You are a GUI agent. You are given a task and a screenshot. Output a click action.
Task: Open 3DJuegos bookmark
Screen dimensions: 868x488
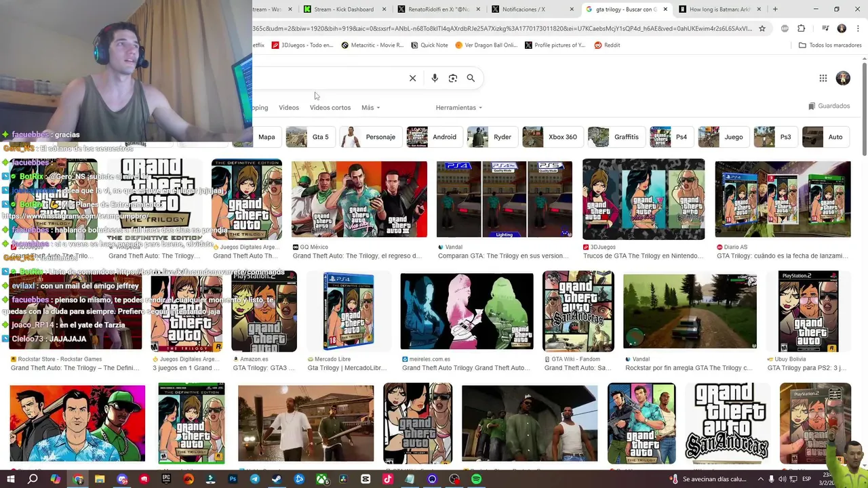click(302, 45)
